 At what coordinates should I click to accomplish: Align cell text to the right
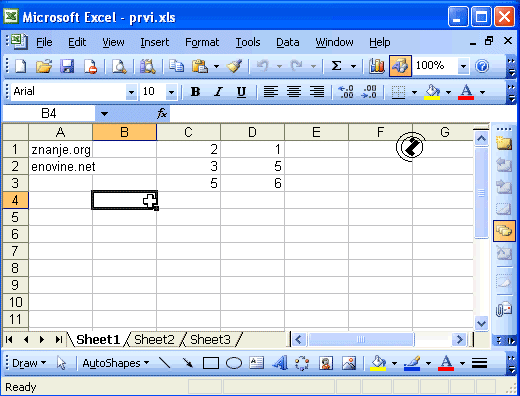(317, 91)
